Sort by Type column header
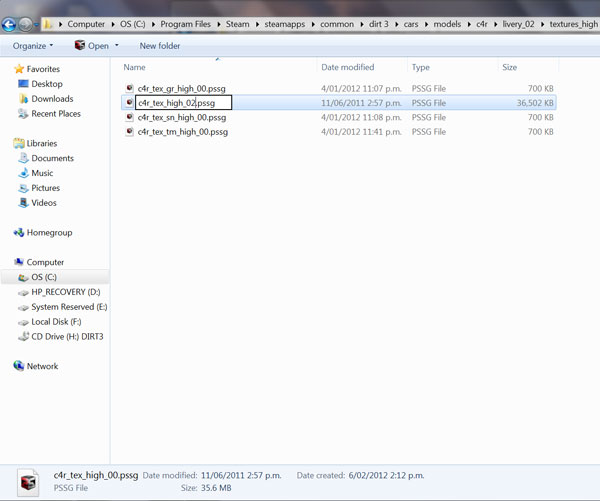Image resolution: width=600 pixels, height=501 pixels. coord(421,67)
